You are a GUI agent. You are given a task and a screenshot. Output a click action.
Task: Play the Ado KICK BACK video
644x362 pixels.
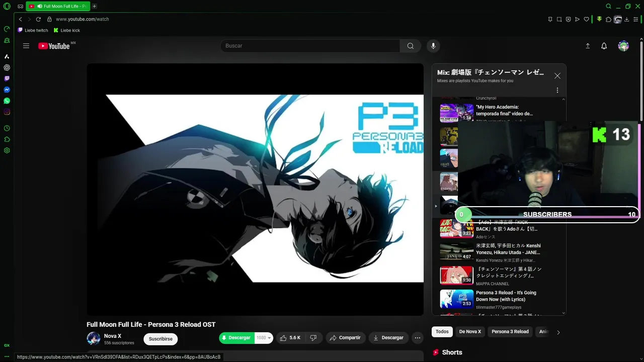[498, 229]
